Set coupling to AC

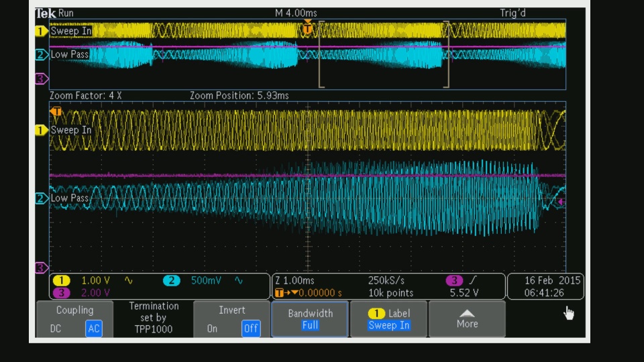(93, 328)
